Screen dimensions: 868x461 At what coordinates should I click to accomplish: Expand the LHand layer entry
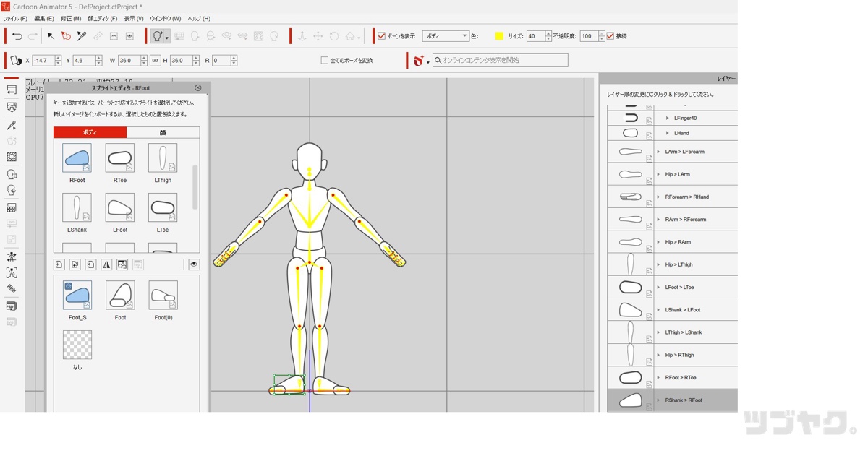click(667, 133)
